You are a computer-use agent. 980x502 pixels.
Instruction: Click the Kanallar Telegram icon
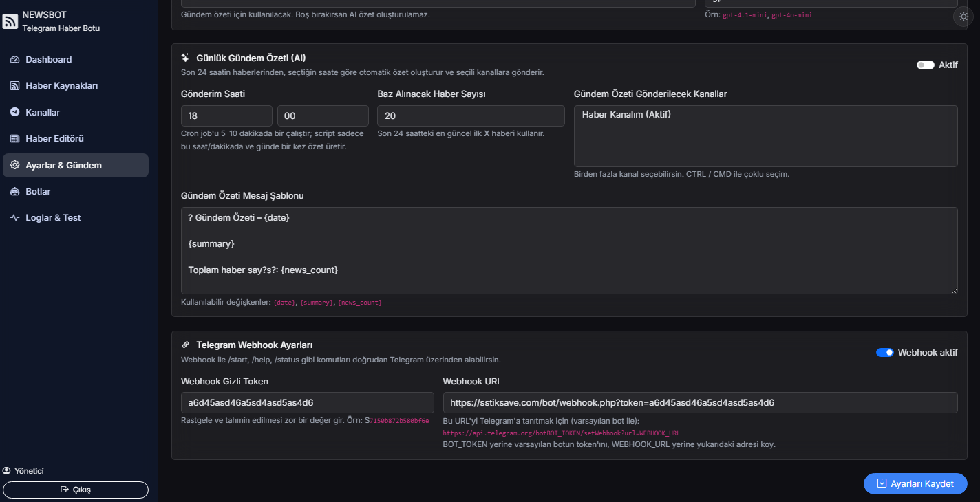coord(14,112)
